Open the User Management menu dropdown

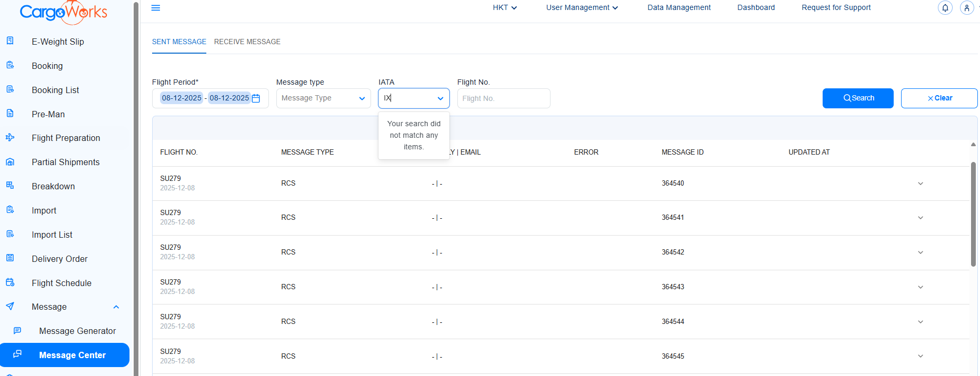pos(582,8)
